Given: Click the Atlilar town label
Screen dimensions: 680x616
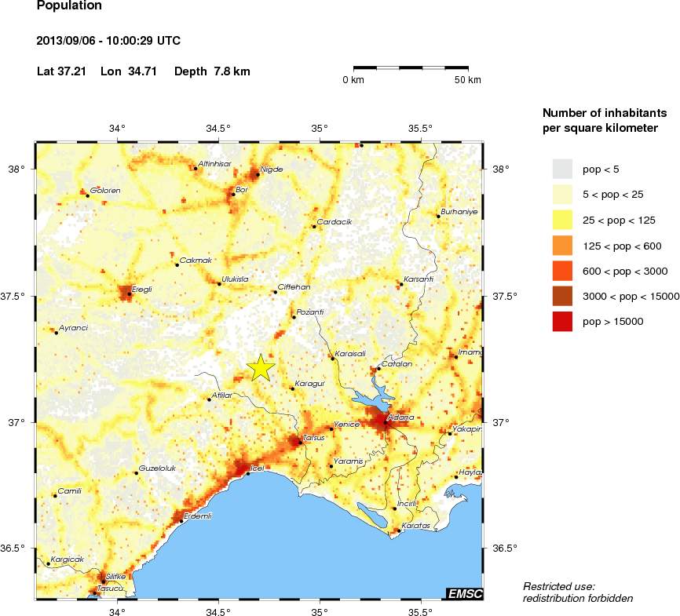Looking at the screenshot, I should tap(222, 395).
